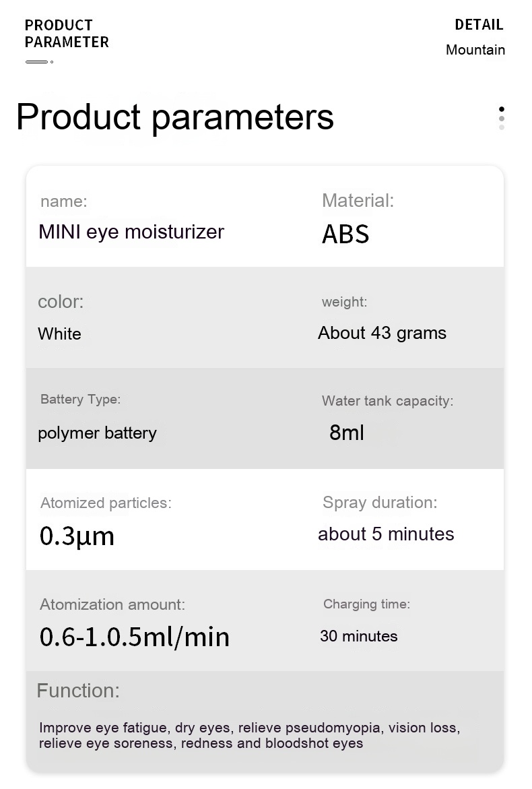Select the 'Function:' section label
This screenshot has height=789, width=532.
[77, 691]
